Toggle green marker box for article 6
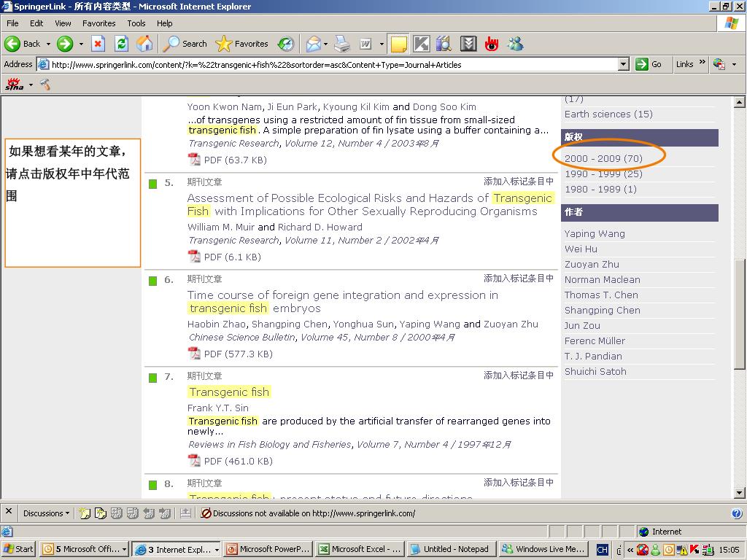The width and height of the screenshot is (747, 560). coord(153,281)
